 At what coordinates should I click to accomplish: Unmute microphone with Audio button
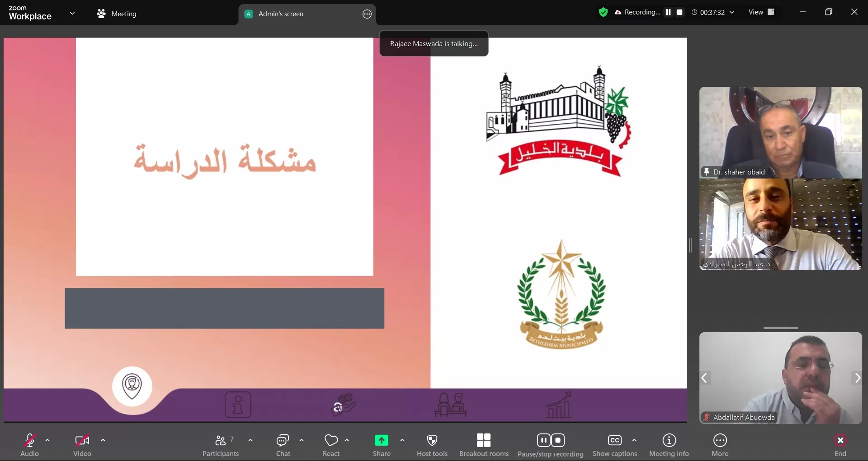(30, 445)
